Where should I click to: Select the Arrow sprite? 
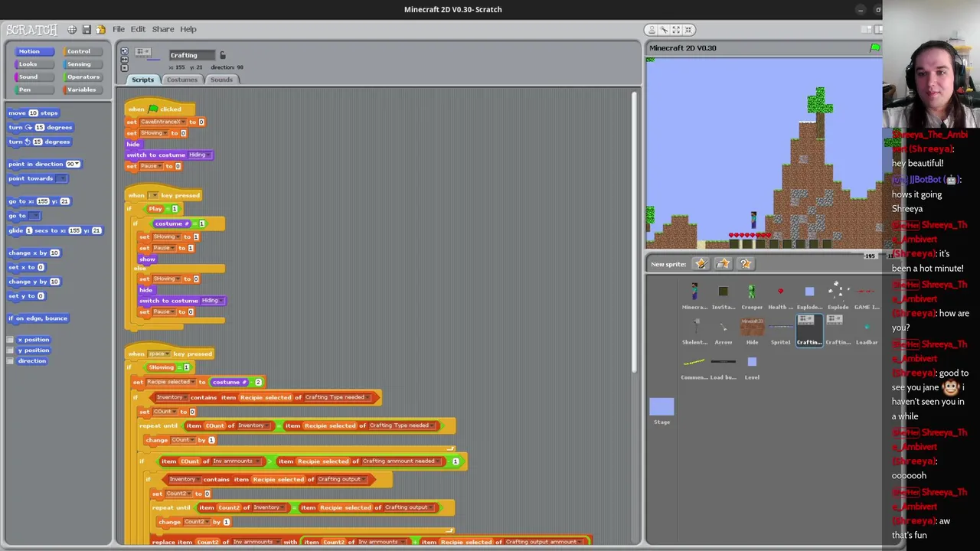723,331
